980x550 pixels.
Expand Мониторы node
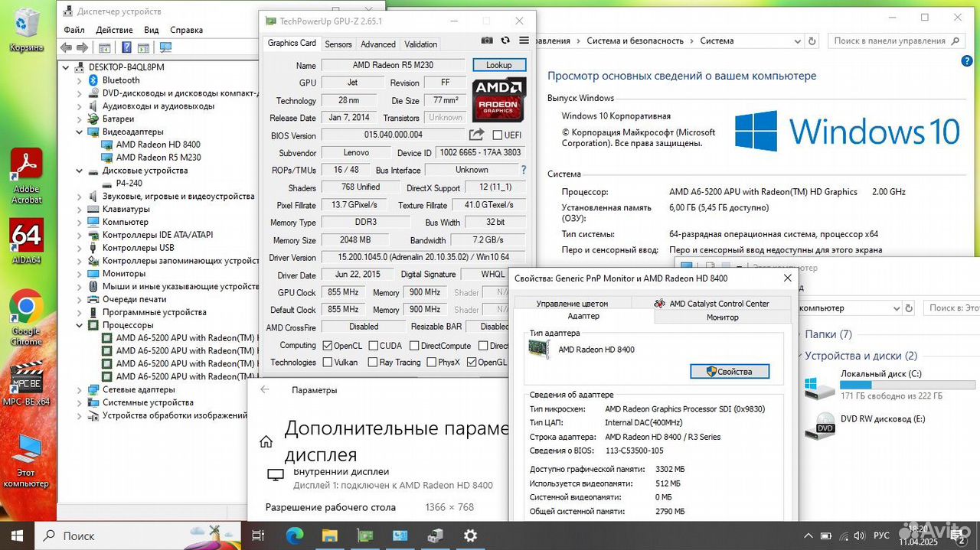tap(79, 273)
